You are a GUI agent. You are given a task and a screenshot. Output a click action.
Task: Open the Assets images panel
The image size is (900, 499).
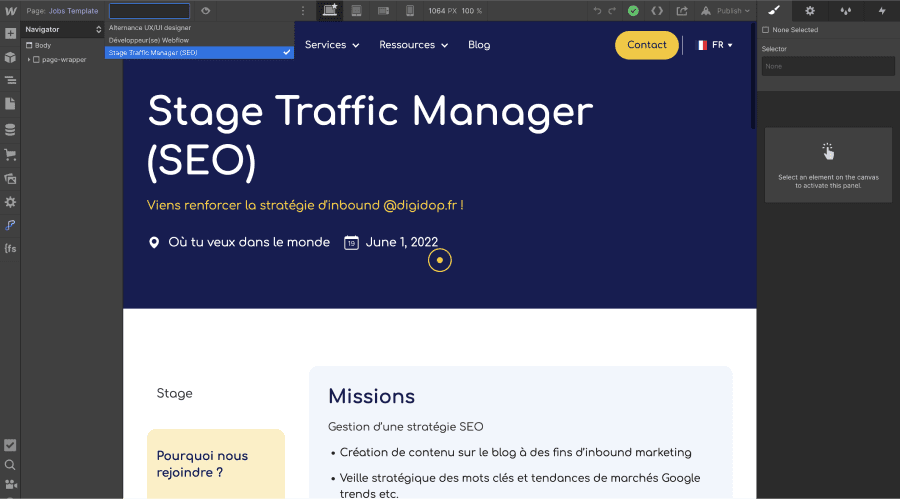point(10,179)
